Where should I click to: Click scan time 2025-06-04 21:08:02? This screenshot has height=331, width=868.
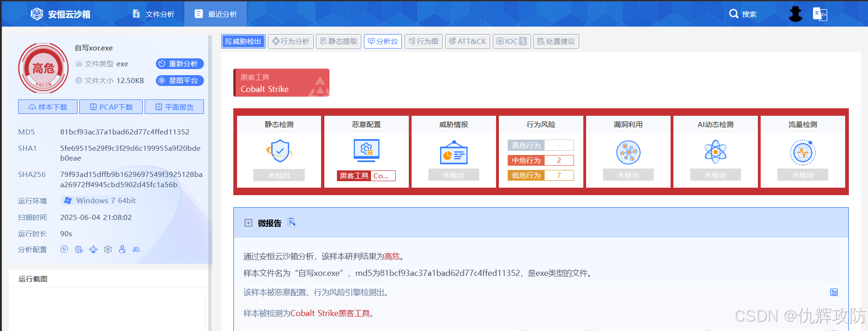click(x=96, y=217)
